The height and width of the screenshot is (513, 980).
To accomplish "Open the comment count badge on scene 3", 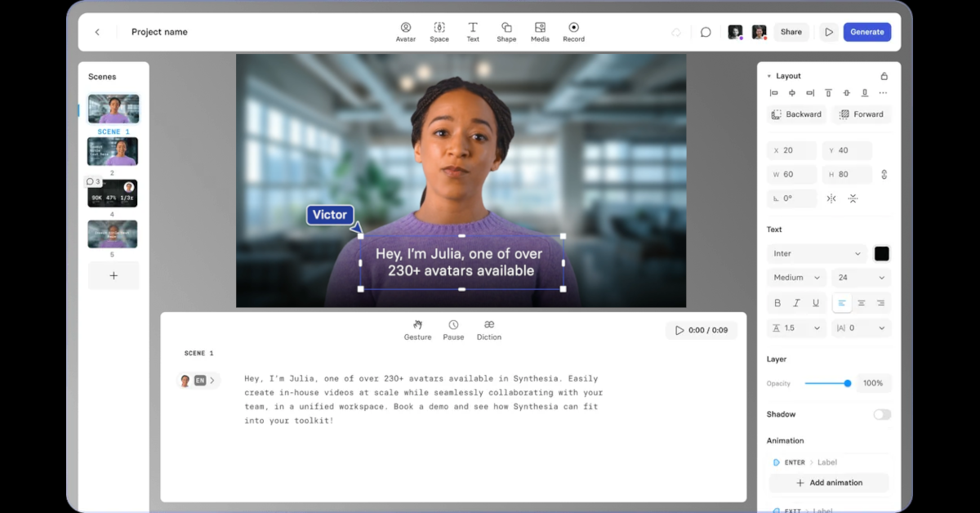I will point(93,181).
